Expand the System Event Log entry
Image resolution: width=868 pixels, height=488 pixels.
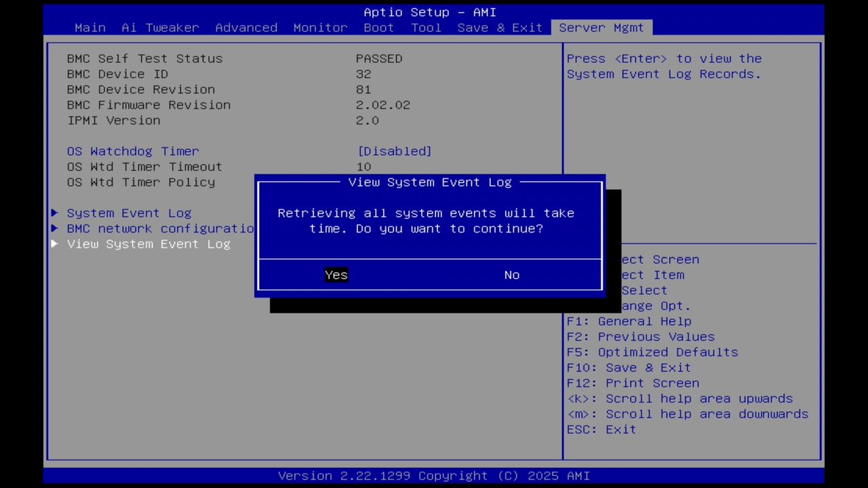129,213
